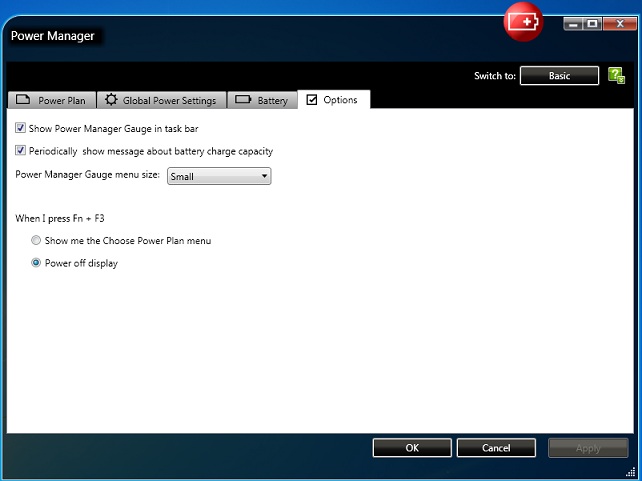This screenshot has height=481, width=642.
Task: Click the Switch to: label
Action: pyautogui.click(x=495, y=76)
